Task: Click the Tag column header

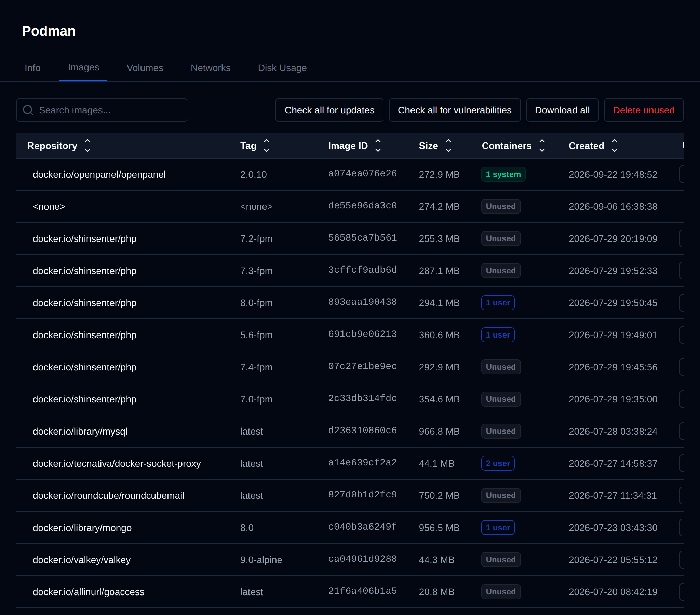Action: [248, 146]
